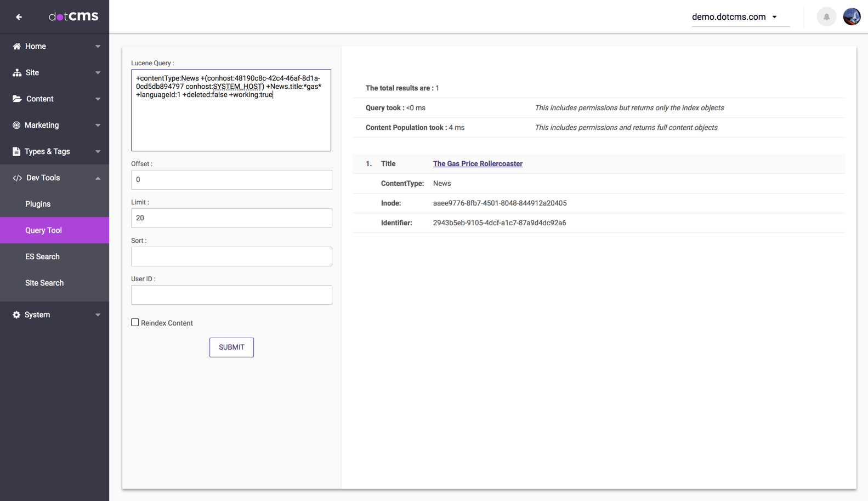Enable the Reindex Content checkbox
This screenshot has width=868, height=501.
135,322
